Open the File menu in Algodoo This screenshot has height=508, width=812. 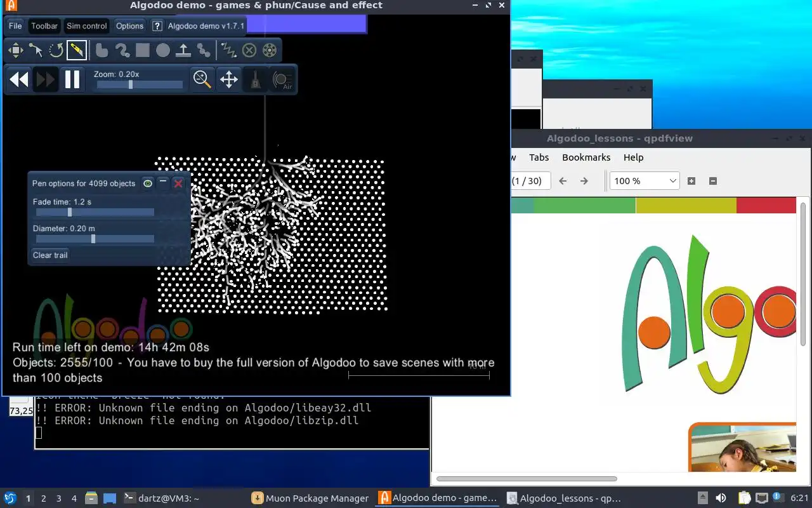15,26
